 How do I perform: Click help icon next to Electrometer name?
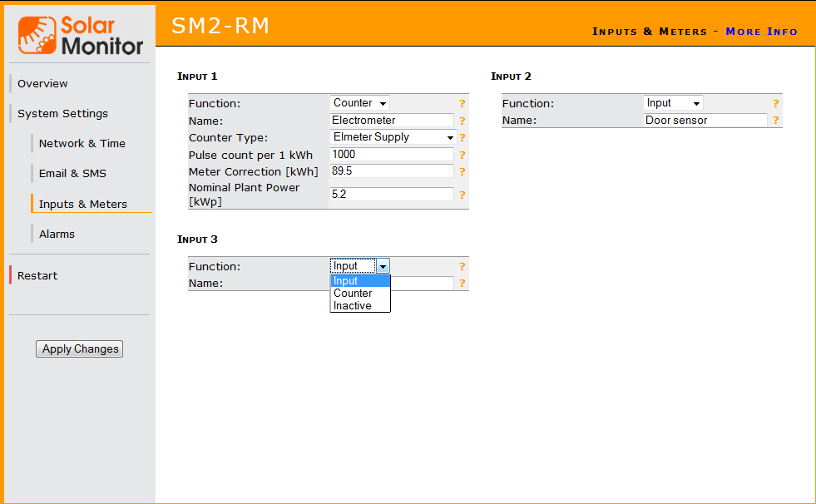tap(462, 121)
